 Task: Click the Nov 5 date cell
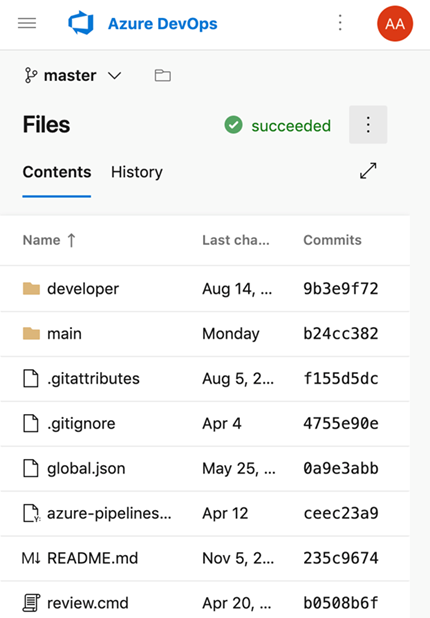[x=238, y=558]
